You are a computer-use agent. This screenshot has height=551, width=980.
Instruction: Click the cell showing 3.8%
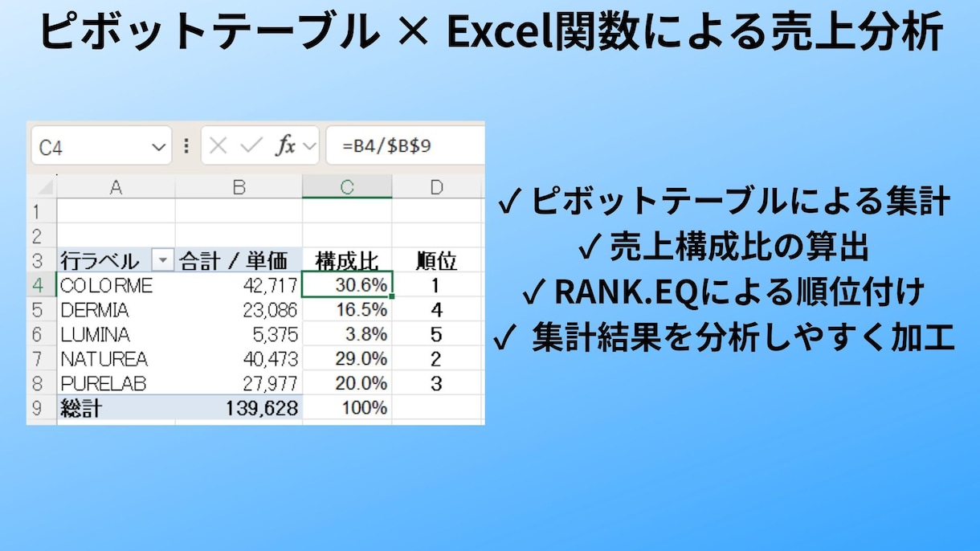pos(347,334)
